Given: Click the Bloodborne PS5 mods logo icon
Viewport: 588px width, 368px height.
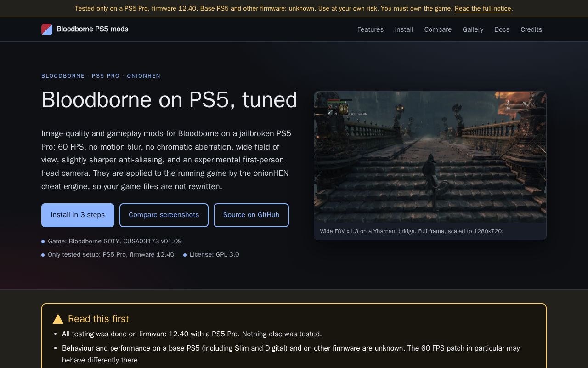Looking at the screenshot, I should coord(47,29).
